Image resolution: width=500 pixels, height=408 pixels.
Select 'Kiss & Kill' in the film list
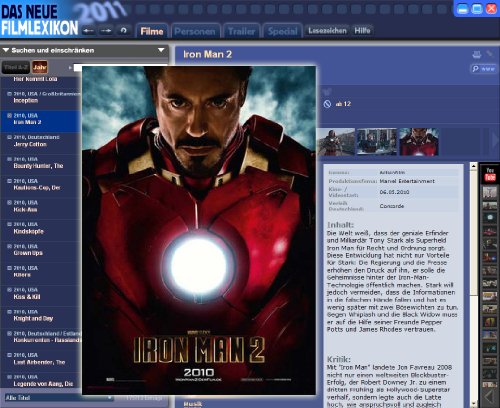41,293
